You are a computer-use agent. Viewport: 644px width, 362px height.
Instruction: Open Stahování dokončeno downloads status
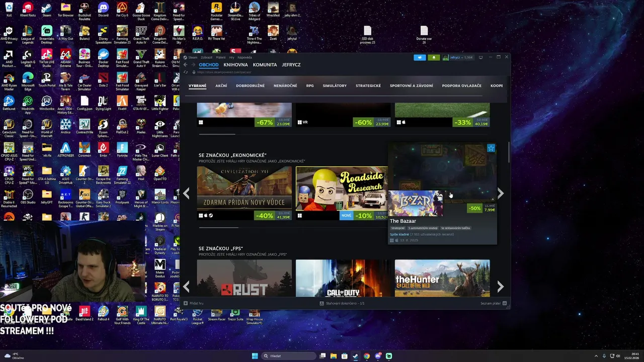tap(342, 303)
